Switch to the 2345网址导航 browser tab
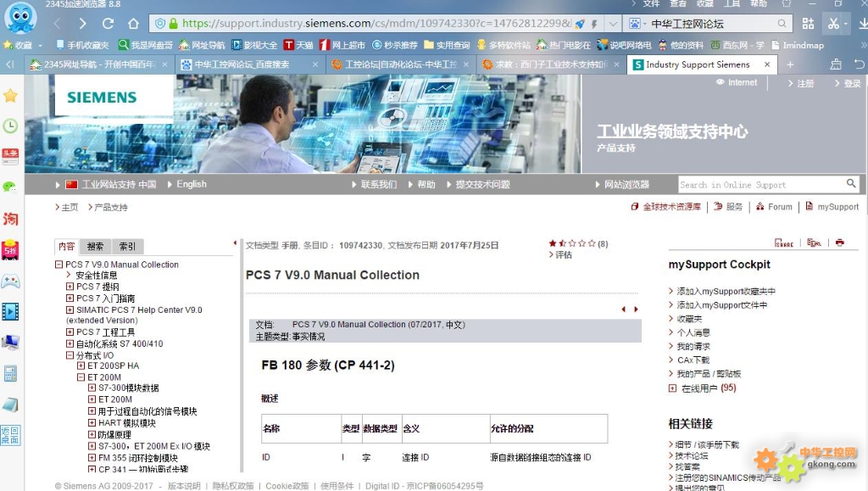Image resolution: width=868 pixels, height=491 pixels. tap(100, 64)
